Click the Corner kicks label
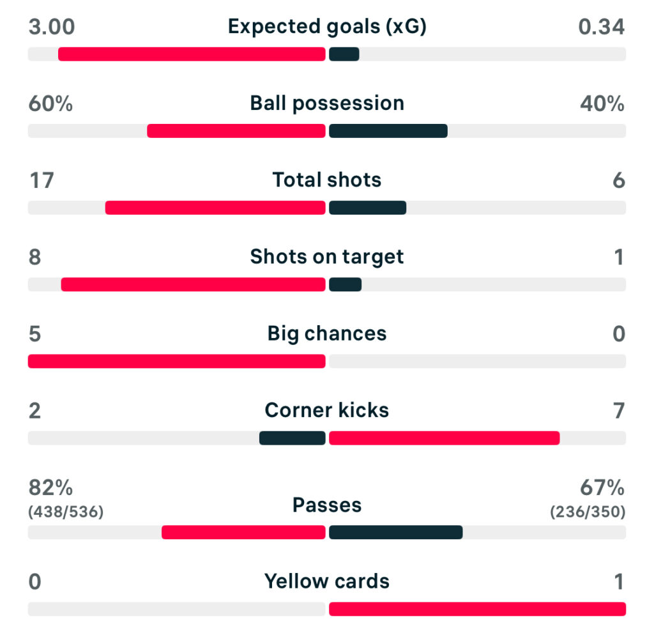This screenshot has width=654, height=644. click(326, 410)
